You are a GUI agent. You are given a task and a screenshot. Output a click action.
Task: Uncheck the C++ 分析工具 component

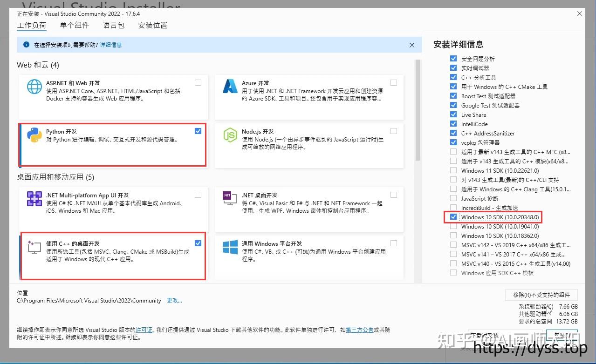(x=453, y=77)
